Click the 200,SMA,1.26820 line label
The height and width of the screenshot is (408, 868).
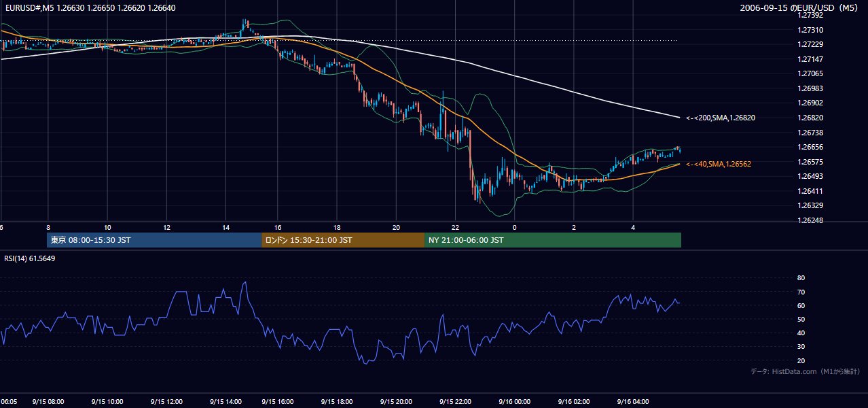pyautogui.click(x=721, y=118)
